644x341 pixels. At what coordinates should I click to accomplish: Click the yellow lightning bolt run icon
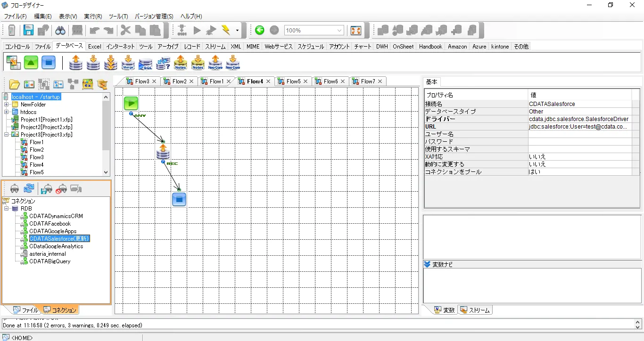click(x=226, y=31)
